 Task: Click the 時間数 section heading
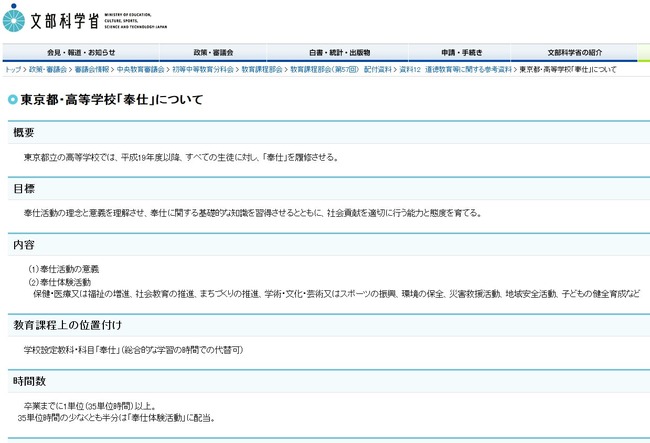coord(29,381)
